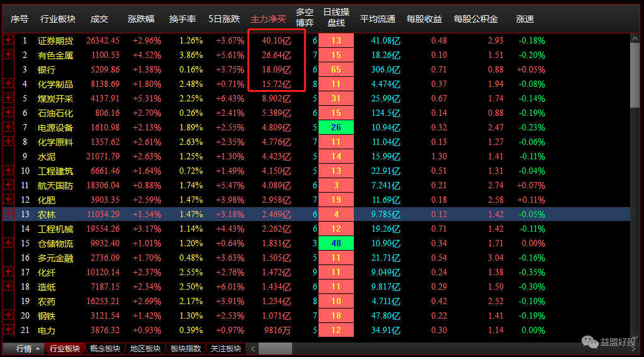Open the 关注板块 tab

tap(225, 349)
